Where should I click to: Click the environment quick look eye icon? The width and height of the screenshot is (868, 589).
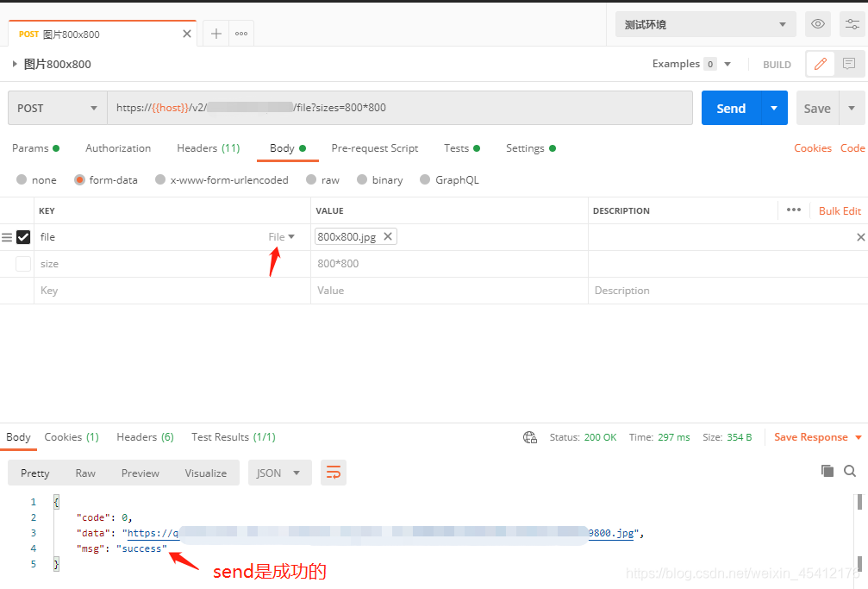pyautogui.click(x=818, y=24)
